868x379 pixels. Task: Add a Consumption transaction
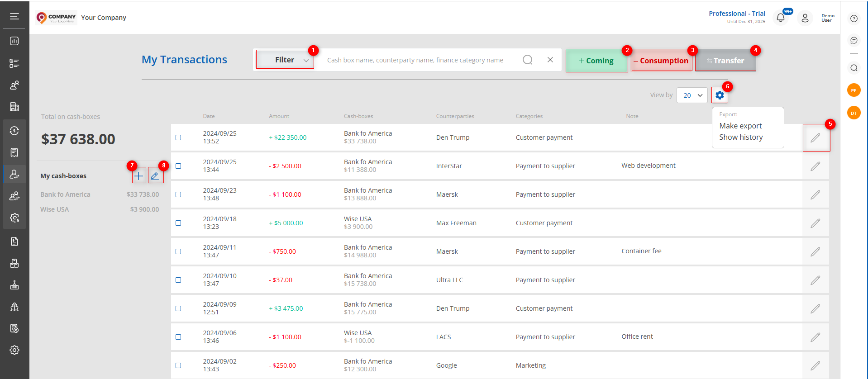(x=662, y=61)
